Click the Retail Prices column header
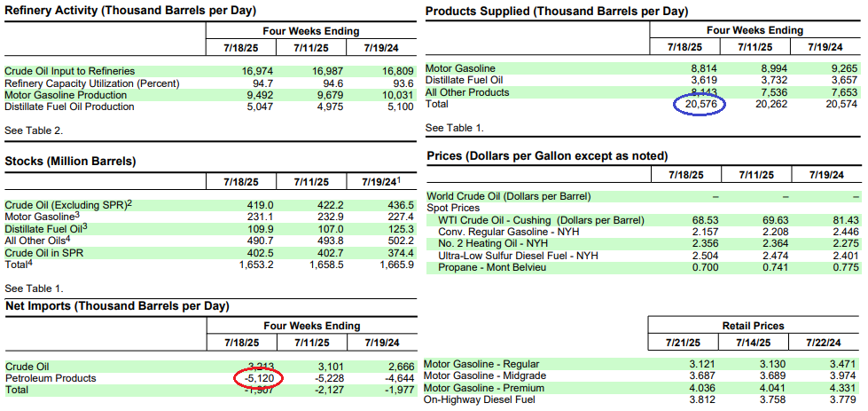 coord(755,326)
